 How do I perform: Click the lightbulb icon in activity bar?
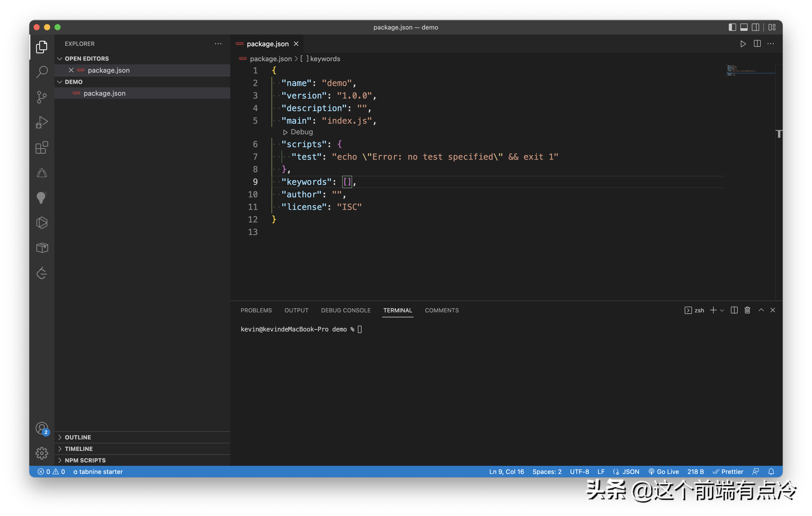tap(42, 198)
